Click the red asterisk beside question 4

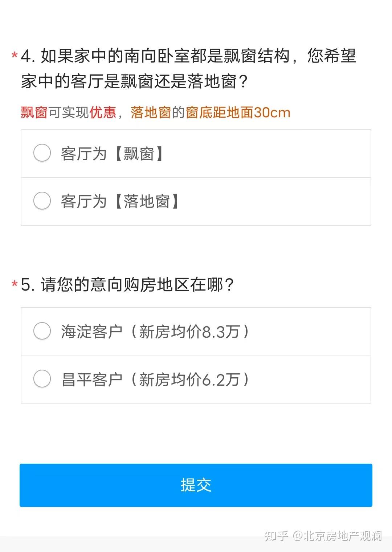click(x=15, y=56)
